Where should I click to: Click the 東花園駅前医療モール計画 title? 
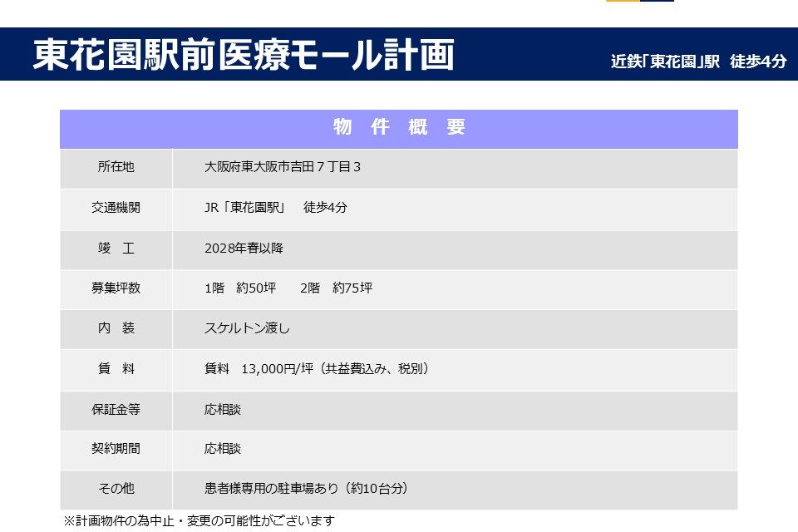click(244, 55)
